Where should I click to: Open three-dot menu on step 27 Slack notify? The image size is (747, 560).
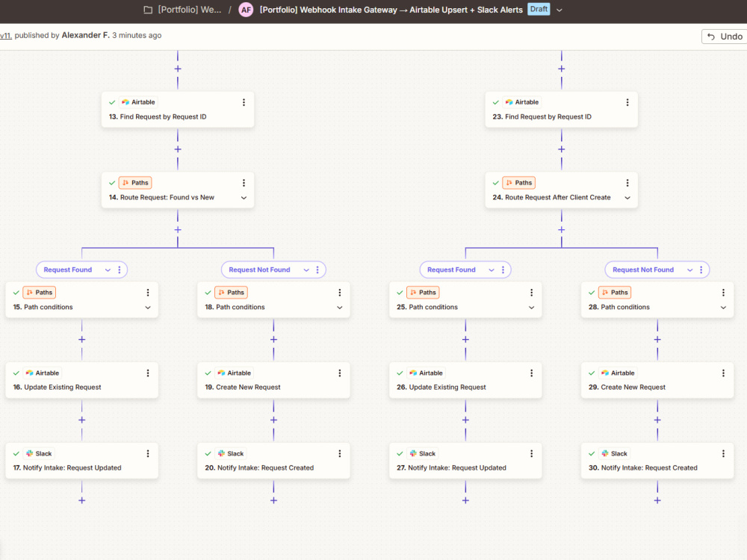(531, 453)
